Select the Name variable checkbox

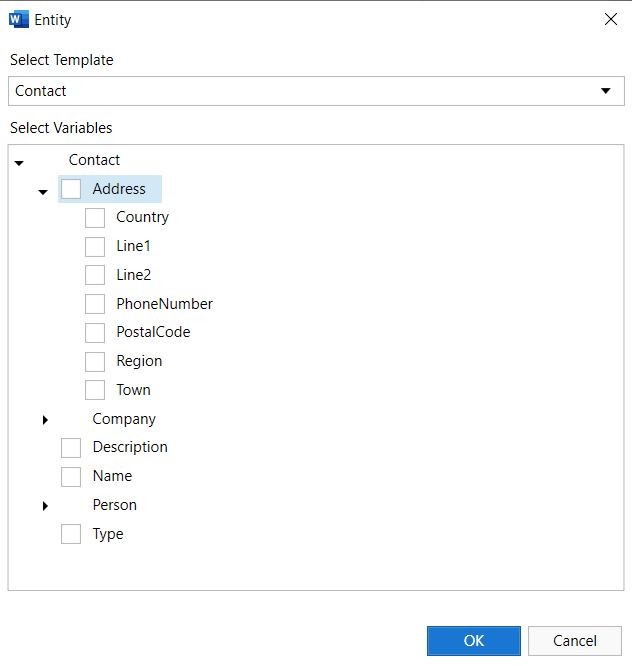tap(71, 476)
